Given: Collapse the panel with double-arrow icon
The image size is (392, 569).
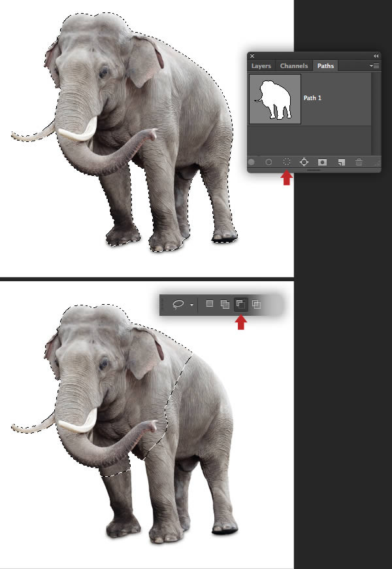Looking at the screenshot, I should (376, 56).
